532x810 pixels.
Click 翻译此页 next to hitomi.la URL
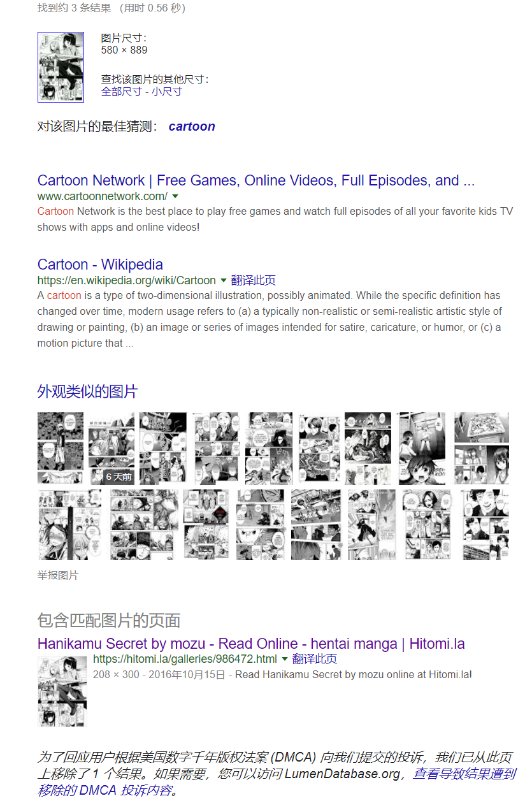coord(315,659)
